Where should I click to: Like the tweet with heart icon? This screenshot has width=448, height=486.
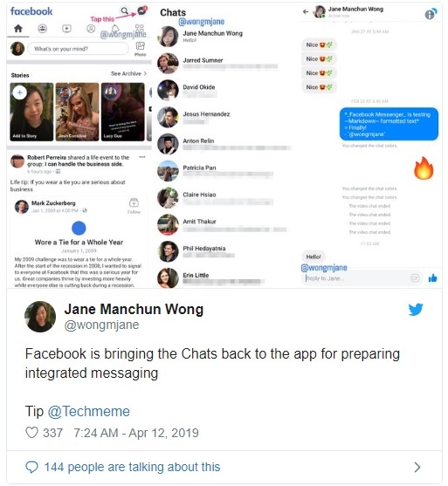click(31, 433)
